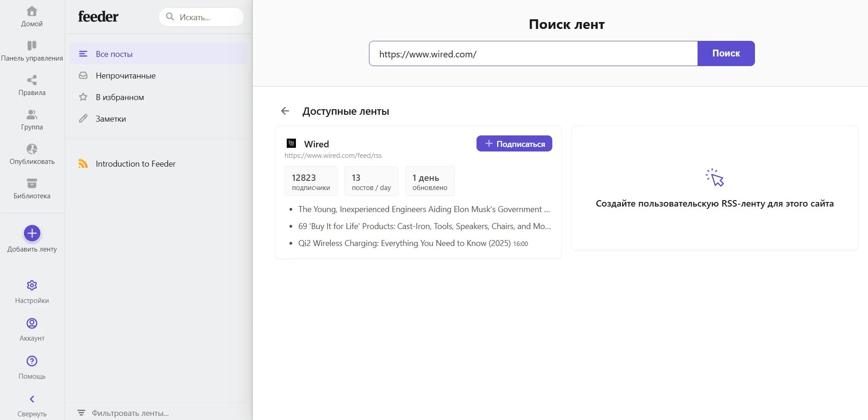Open Аккаунт account page
The width and height of the screenshot is (868, 420).
[32, 330]
